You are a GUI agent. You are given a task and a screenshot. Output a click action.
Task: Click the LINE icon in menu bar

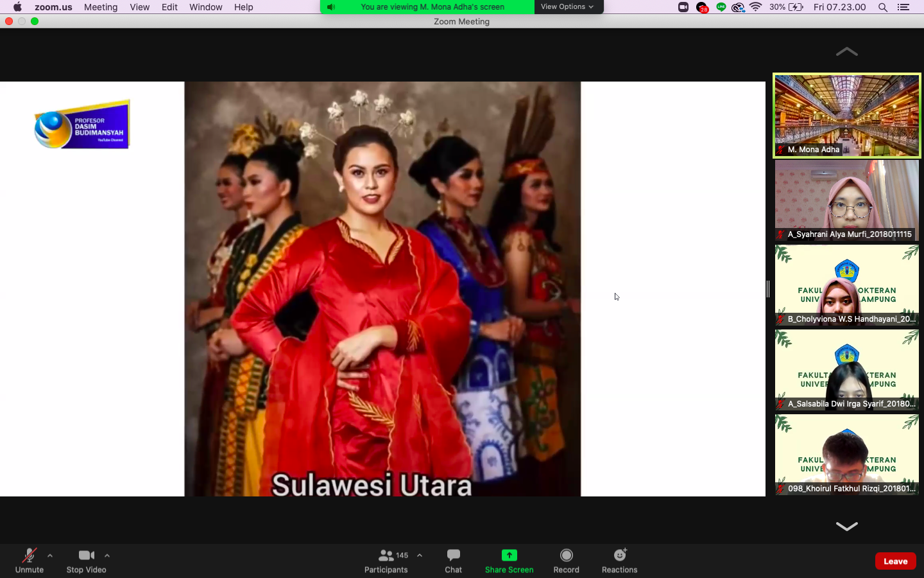(721, 7)
